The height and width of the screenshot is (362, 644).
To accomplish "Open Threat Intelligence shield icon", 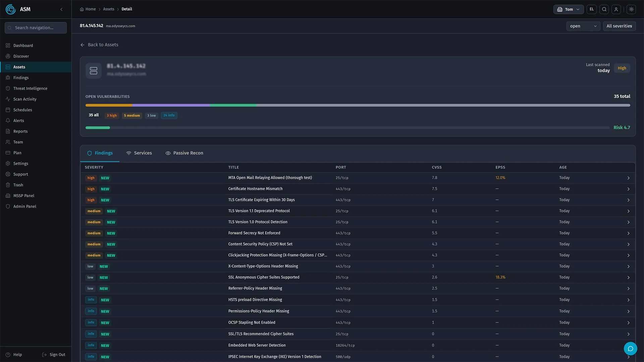I will [8, 88].
